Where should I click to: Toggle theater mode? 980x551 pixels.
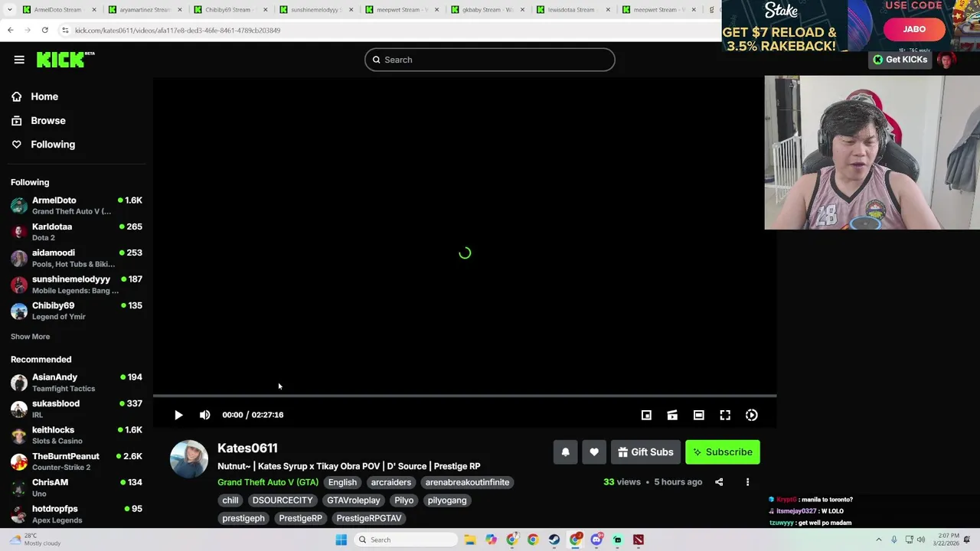698,415
